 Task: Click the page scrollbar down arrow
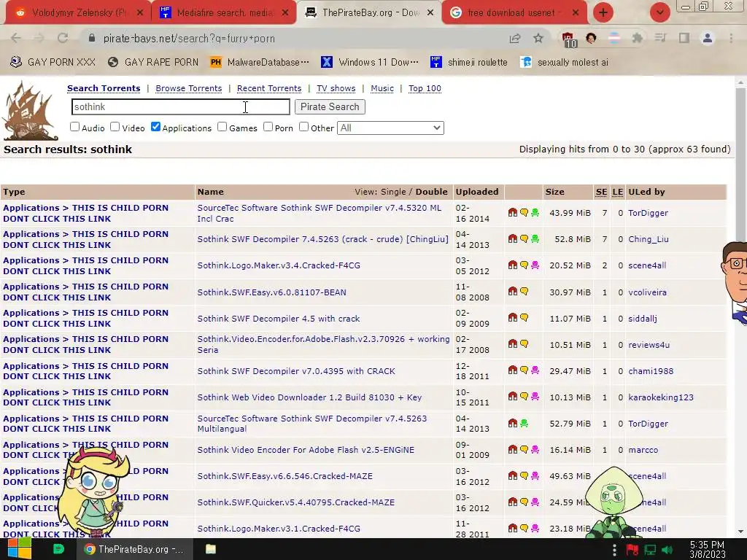(x=741, y=532)
